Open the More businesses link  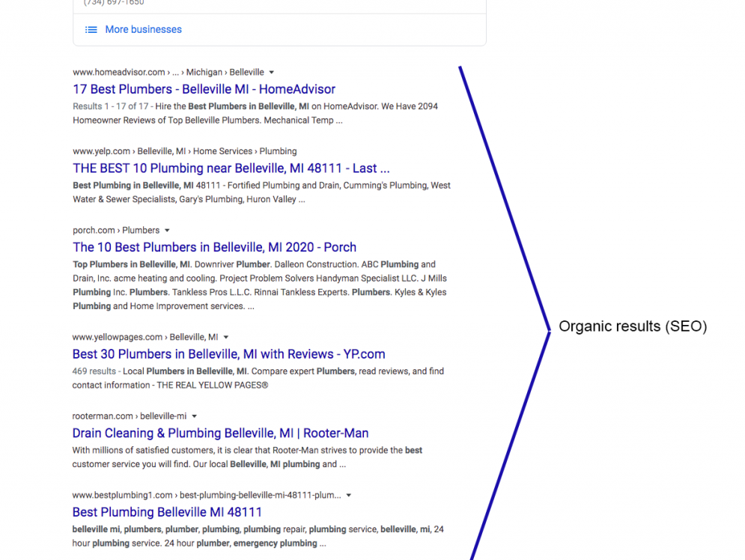(x=143, y=29)
